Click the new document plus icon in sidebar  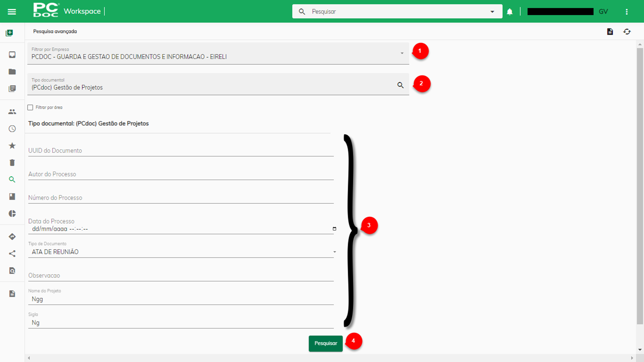pos(9,33)
